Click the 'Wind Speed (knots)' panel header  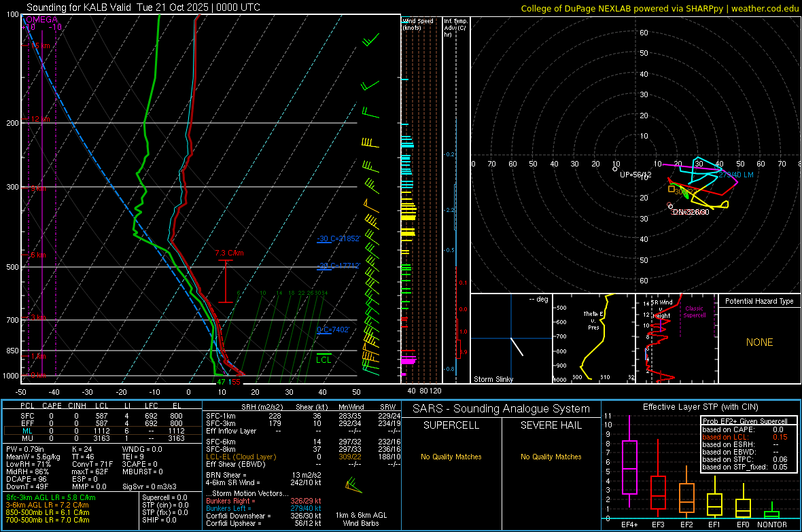[x=417, y=24]
